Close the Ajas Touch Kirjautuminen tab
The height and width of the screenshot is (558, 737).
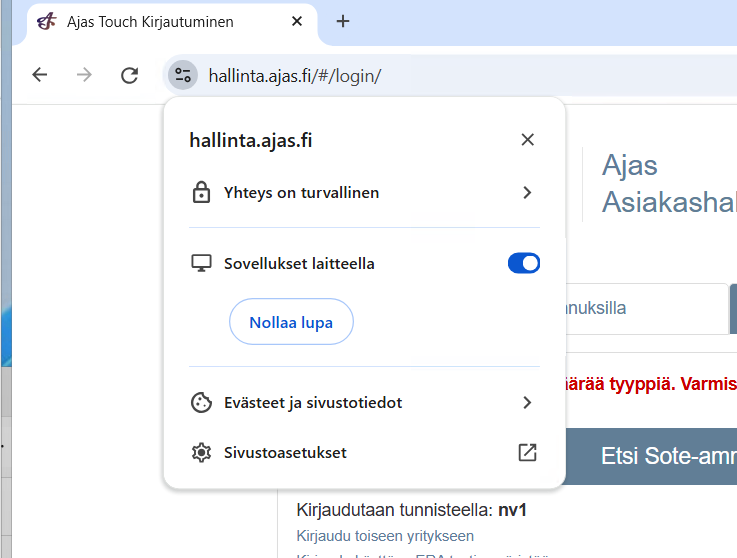point(297,21)
